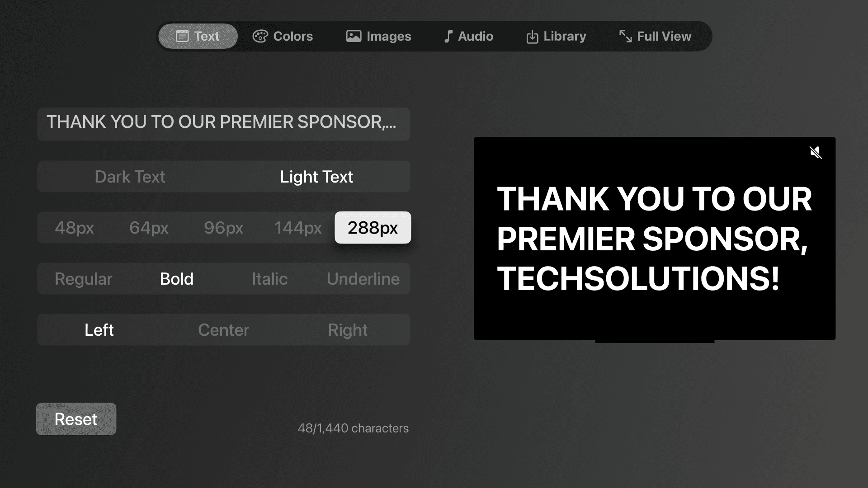Choose 144px font size
This screenshot has width=868, height=488.
point(298,228)
